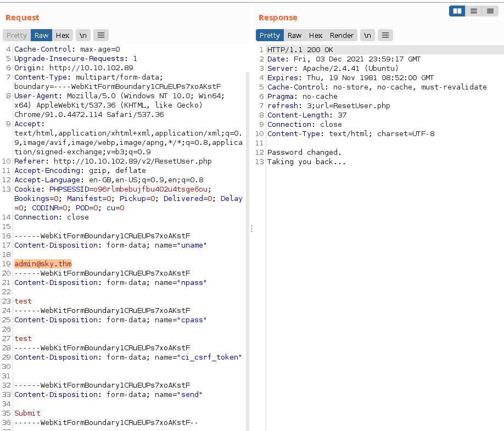
Task: Select Pretty tab in Response panel
Action: (270, 35)
